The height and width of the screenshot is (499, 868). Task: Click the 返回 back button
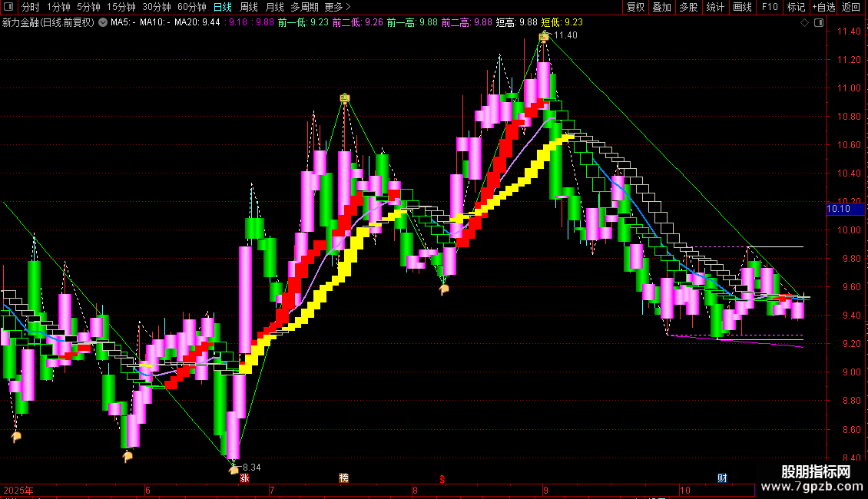[851, 7]
